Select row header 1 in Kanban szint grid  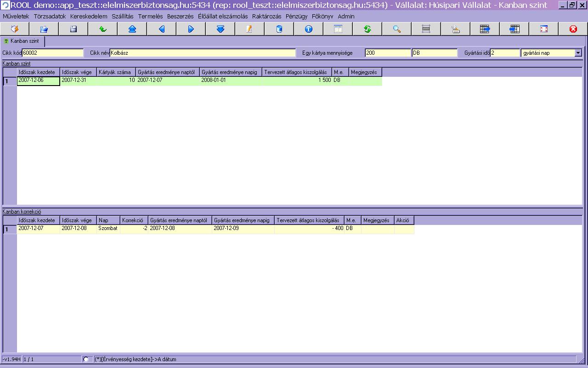click(10, 81)
